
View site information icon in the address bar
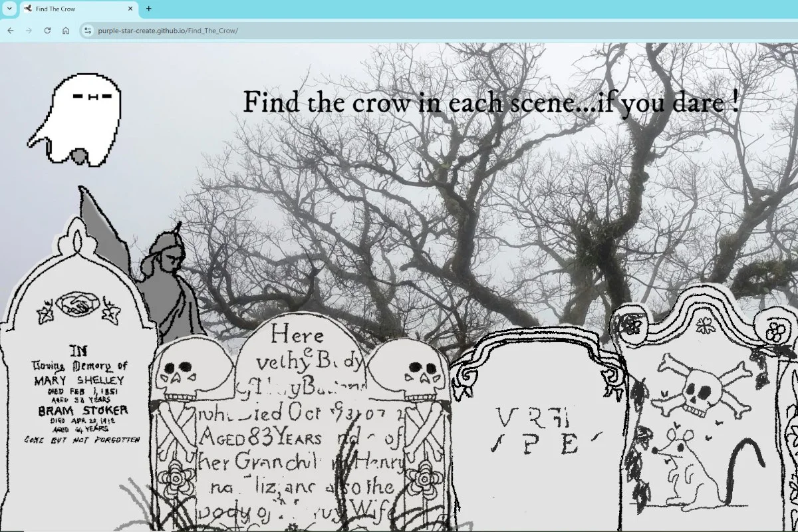(86, 31)
